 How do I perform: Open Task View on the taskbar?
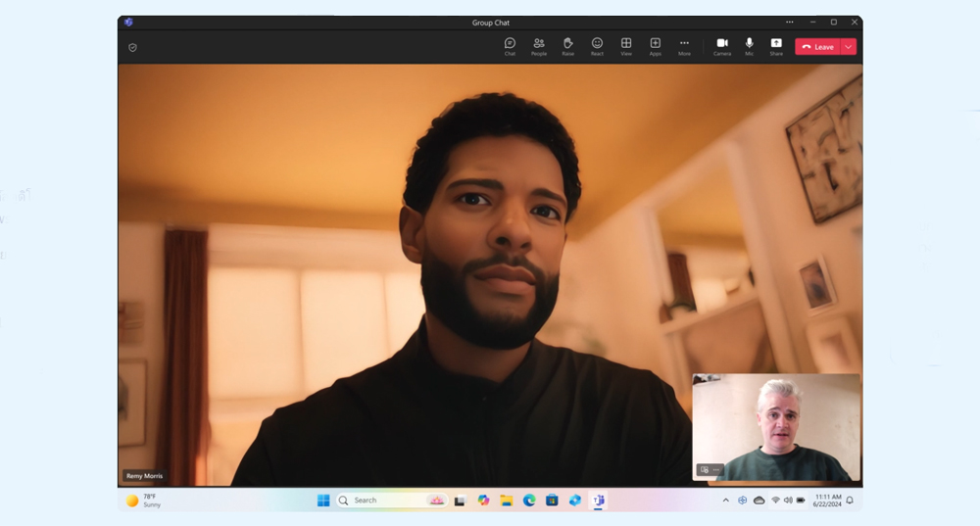click(x=460, y=501)
